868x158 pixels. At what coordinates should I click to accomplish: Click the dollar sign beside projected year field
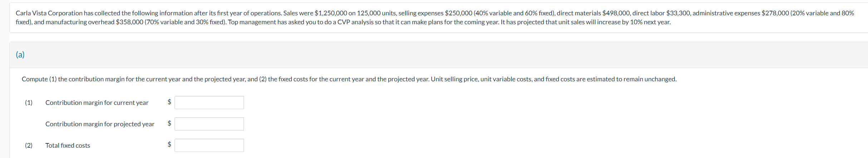pyautogui.click(x=170, y=123)
